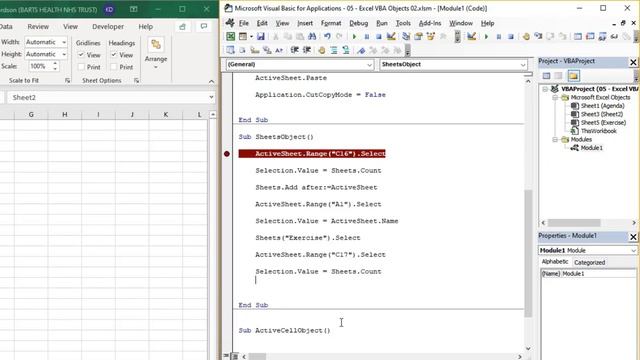Open the Object Browser toolbar icon
640x360 pixels.
[x=431, y=36]
